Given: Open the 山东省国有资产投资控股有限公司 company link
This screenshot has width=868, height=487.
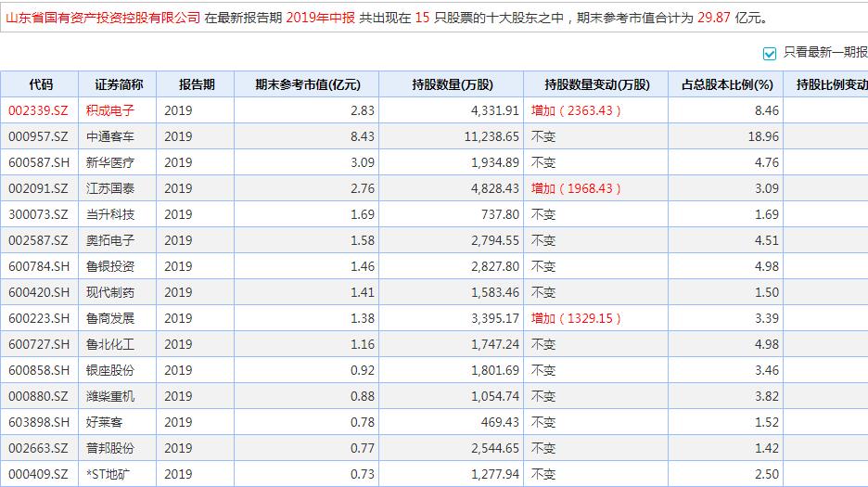Looking at the screenshot, I should coord(103,18).
